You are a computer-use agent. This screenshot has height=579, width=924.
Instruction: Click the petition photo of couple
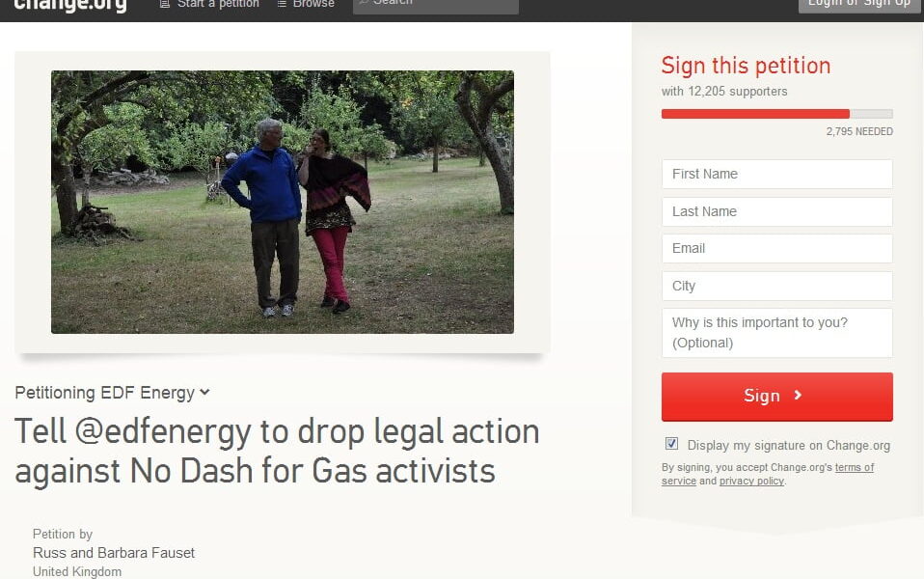283,202
